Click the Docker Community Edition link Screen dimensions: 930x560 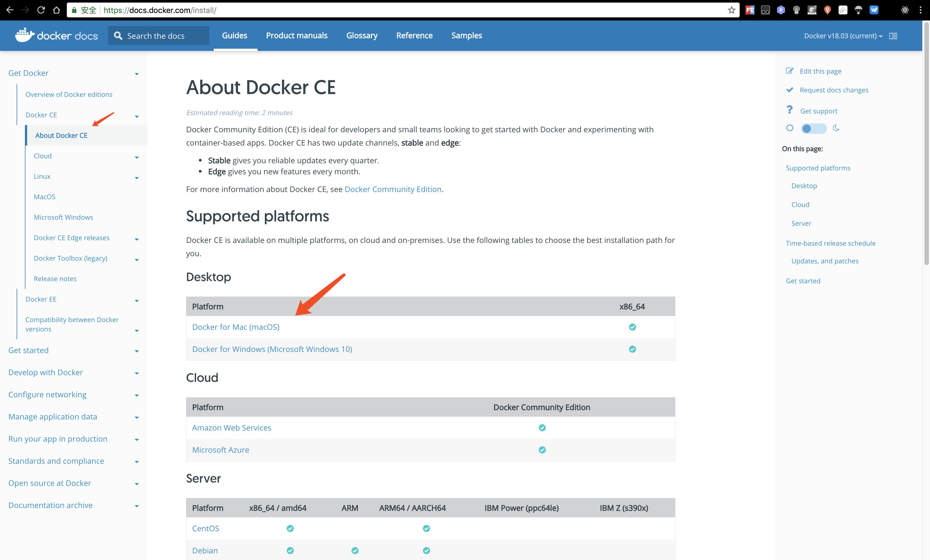tap(393, 189)
